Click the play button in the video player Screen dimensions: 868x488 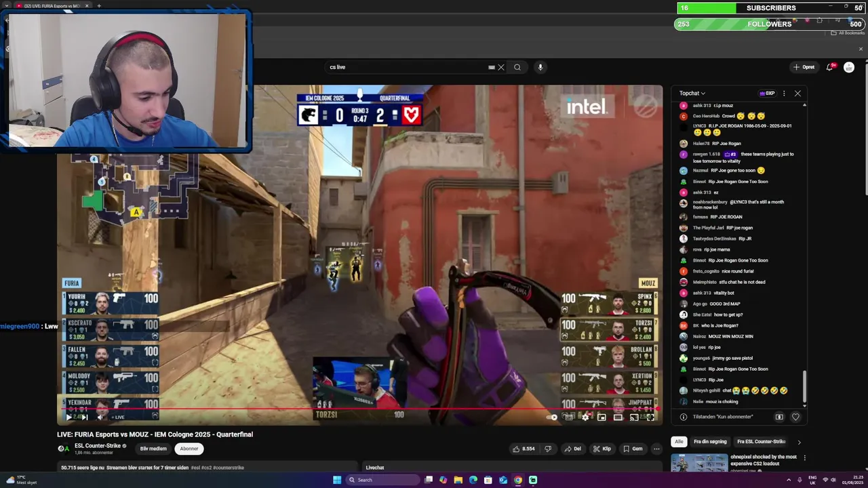click(x=68, y=417)
